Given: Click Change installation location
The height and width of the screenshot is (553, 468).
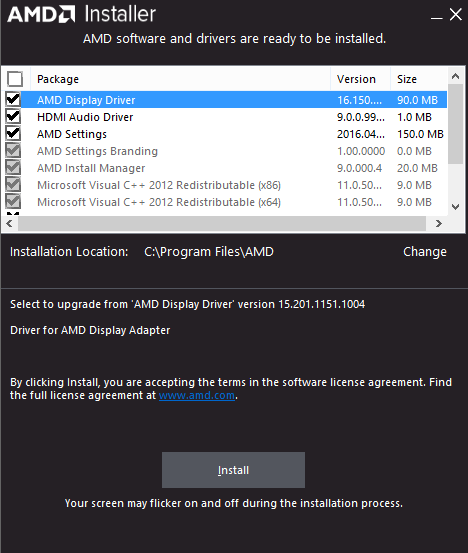Looking at the screenshot, I should (425, 252).
